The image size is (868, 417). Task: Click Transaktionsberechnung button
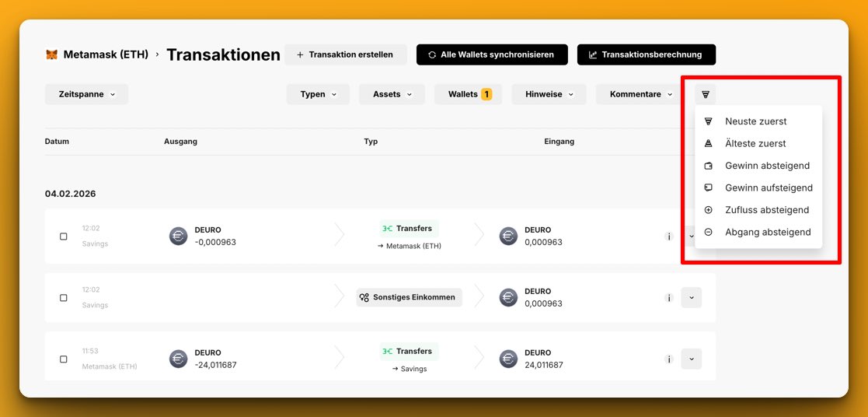[x=646, y=55]
